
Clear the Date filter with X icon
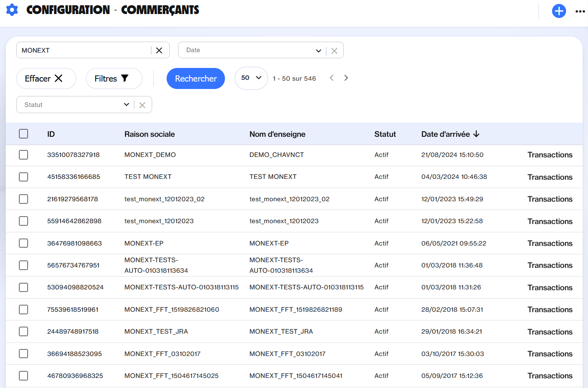(334, 51)
